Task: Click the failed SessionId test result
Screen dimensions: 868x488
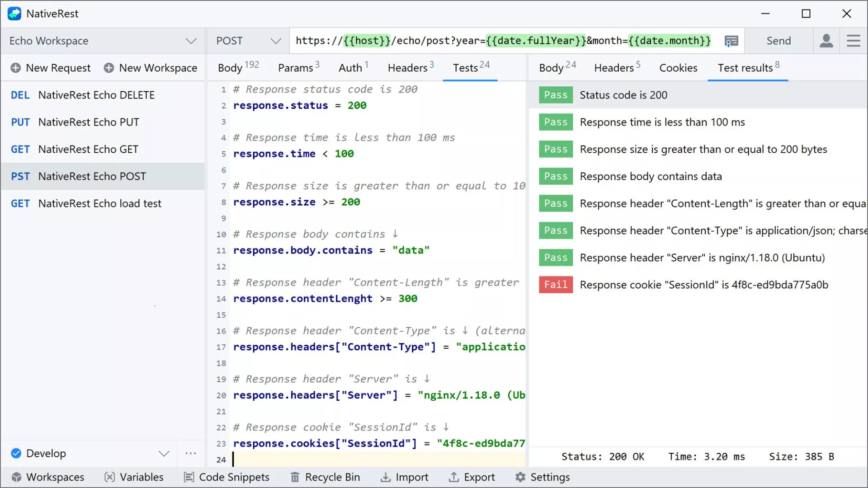Action: (x=703, y=285)
